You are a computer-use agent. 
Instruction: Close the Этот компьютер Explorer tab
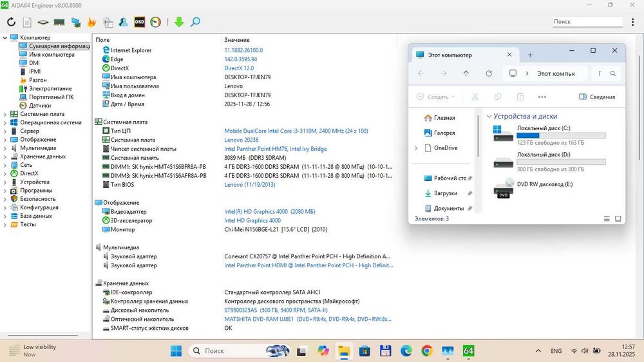509,55
